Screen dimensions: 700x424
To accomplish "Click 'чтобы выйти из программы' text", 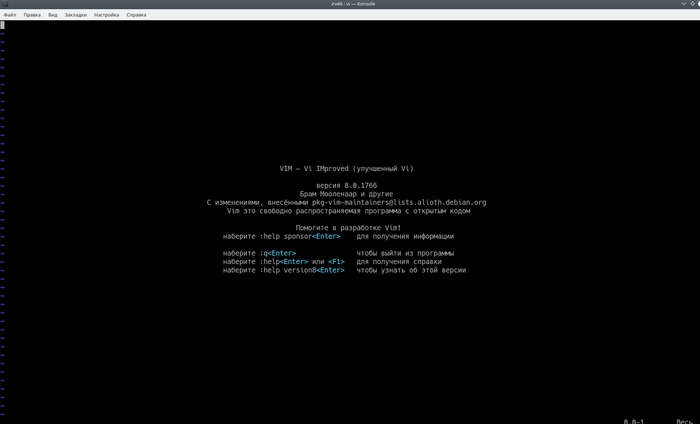I will 405,253.
